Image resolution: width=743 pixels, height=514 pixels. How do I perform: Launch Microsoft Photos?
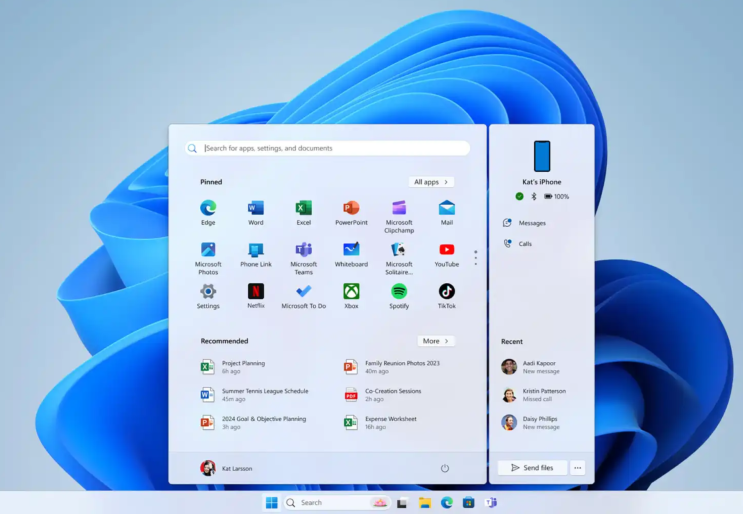pos(208,258)
